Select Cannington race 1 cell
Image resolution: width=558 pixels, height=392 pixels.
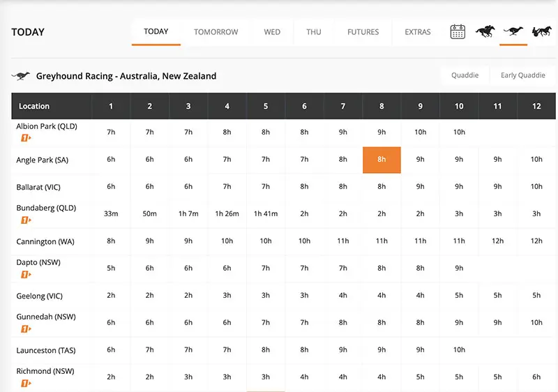coord(111,241)
